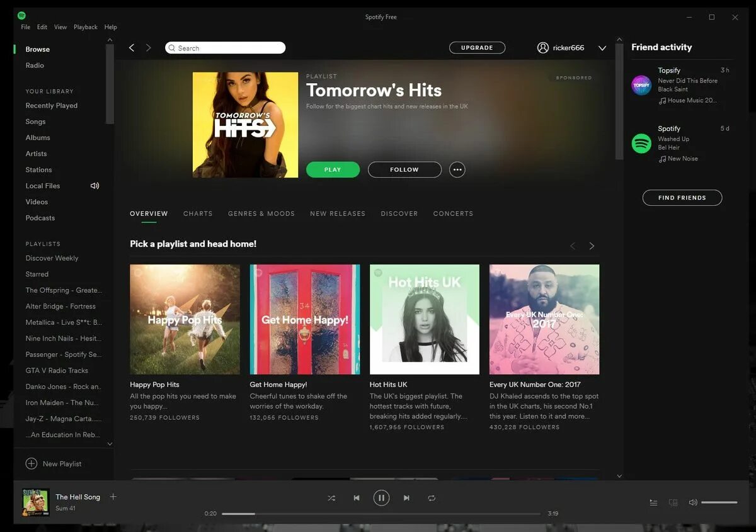This screenshot has height=532, width=756.
Task: Focus the Search field
Action: pos(225,48)
